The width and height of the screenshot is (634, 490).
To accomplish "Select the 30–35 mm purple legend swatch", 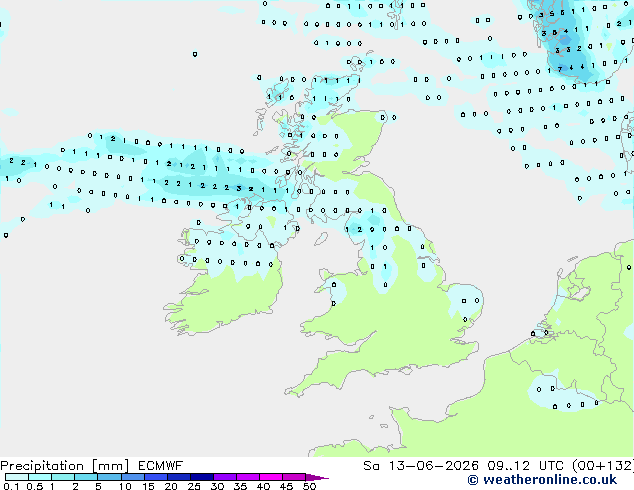I will [224, 477].
